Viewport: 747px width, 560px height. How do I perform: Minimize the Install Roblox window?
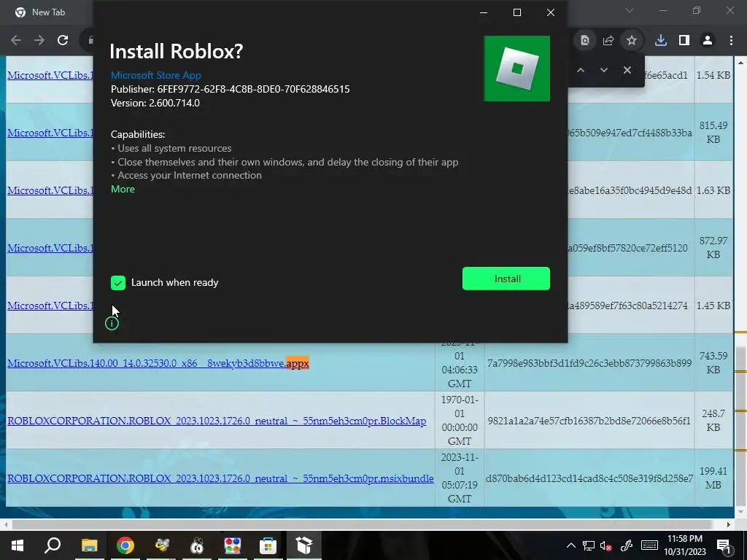pos(484,12)
